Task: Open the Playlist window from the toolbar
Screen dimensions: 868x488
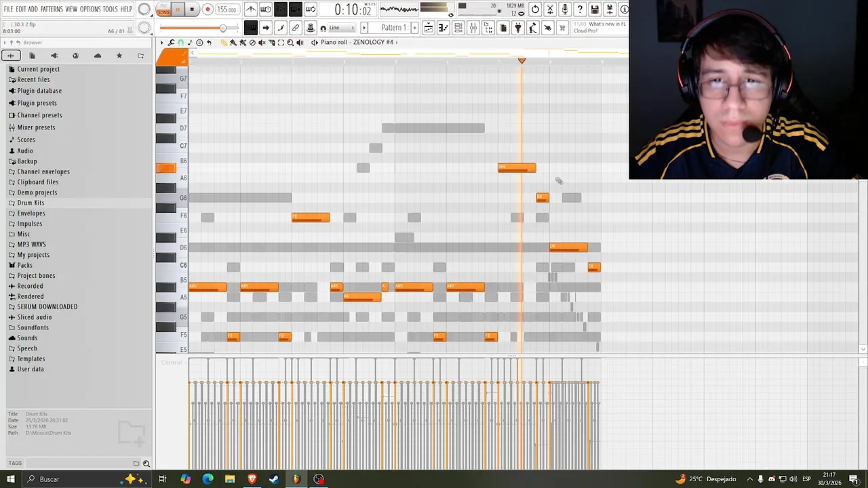Action: [x=429, y=28]
